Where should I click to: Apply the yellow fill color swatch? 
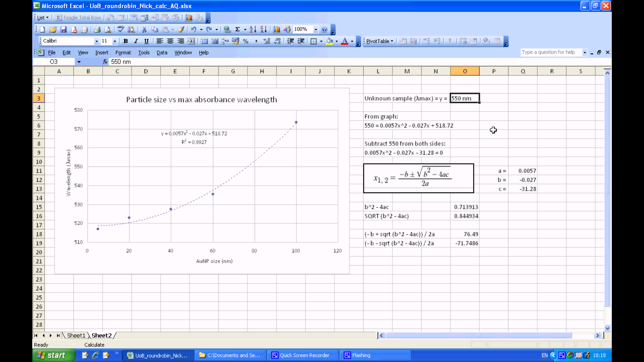click(329, 41)
